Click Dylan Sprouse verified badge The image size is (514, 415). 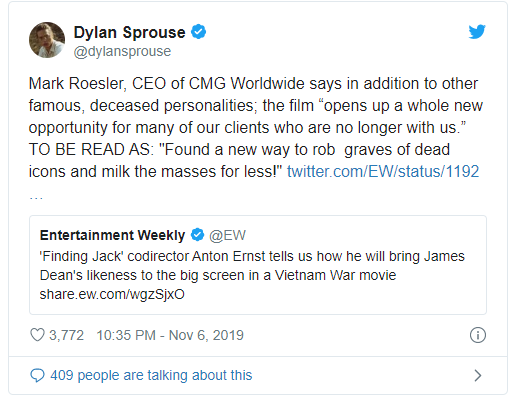[198, 32]
